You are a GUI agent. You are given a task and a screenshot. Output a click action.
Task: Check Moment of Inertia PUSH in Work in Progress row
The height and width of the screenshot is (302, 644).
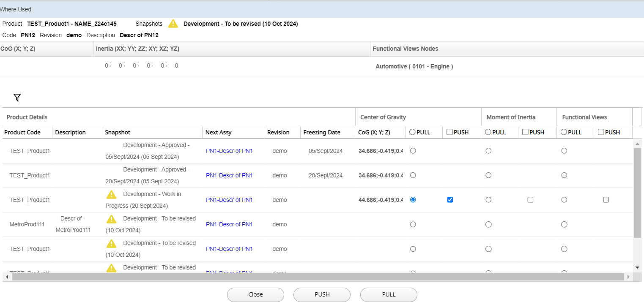pyautogui.click(x=530, y=200)
